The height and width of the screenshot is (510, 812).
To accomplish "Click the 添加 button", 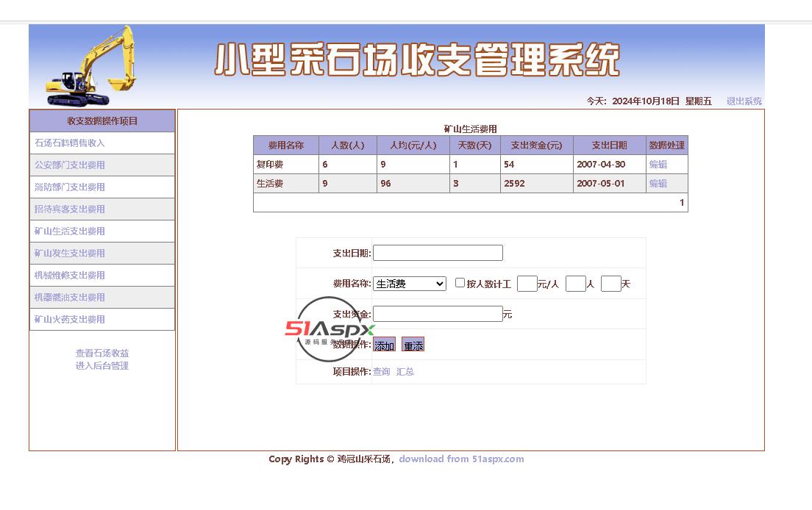I will (384, 345).
